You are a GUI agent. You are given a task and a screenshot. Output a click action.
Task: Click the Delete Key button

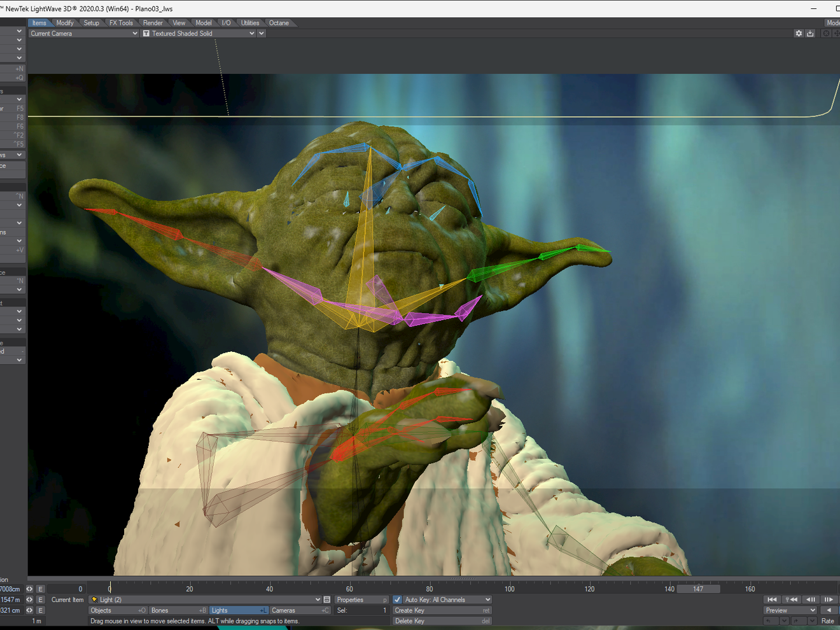[x=442, y=621]
